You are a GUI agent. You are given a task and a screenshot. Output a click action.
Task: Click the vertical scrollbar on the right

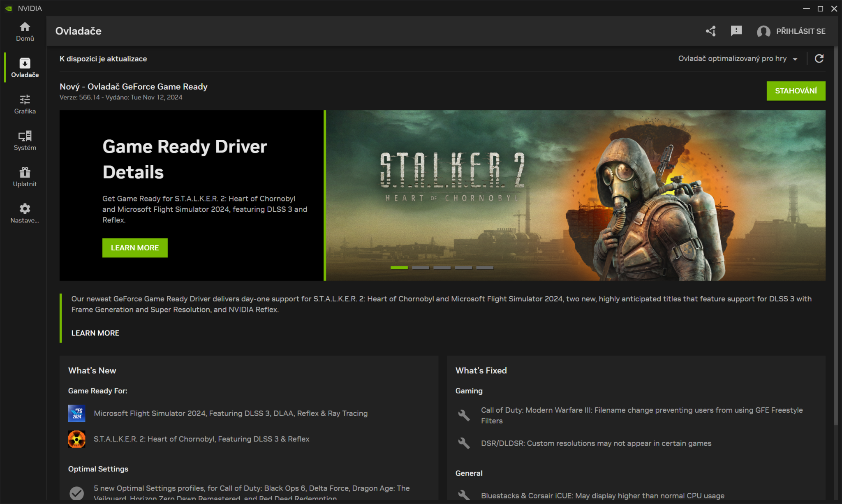coord(836,236)
